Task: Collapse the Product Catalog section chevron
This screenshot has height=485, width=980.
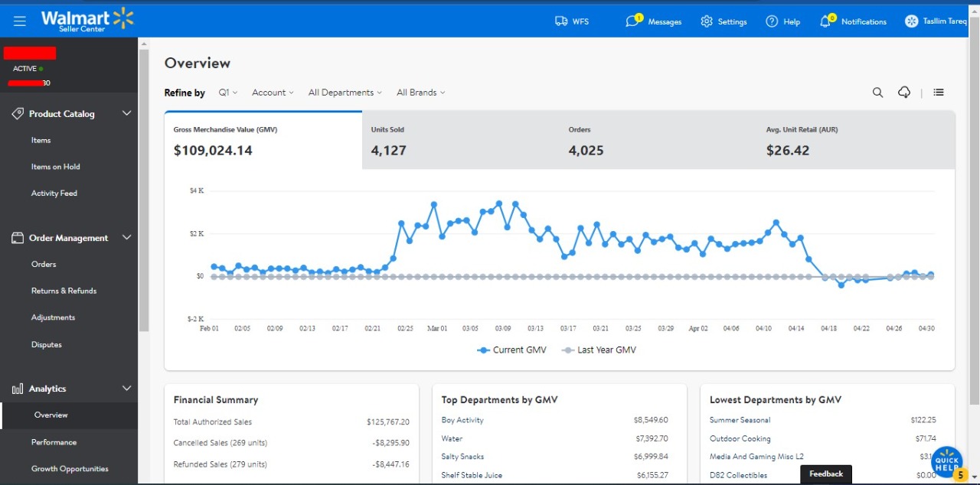Action: pos(127,113)
